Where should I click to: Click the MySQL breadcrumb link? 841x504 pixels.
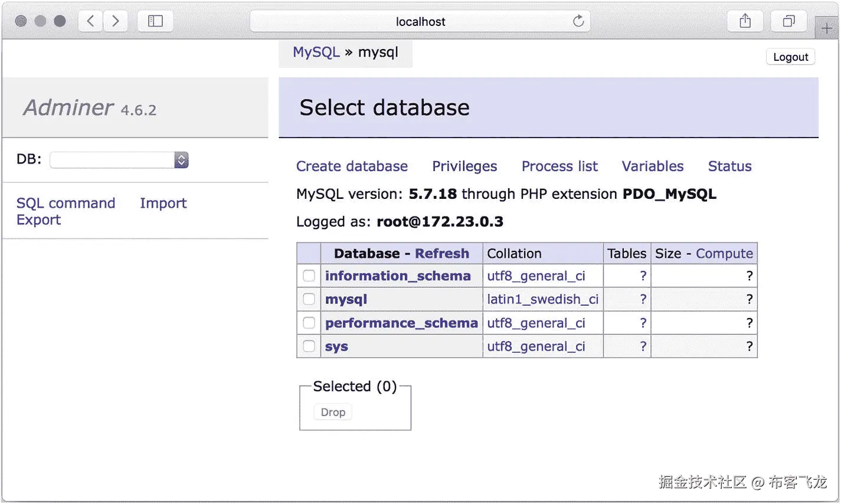pyautogui.click(x=316, y=52)
